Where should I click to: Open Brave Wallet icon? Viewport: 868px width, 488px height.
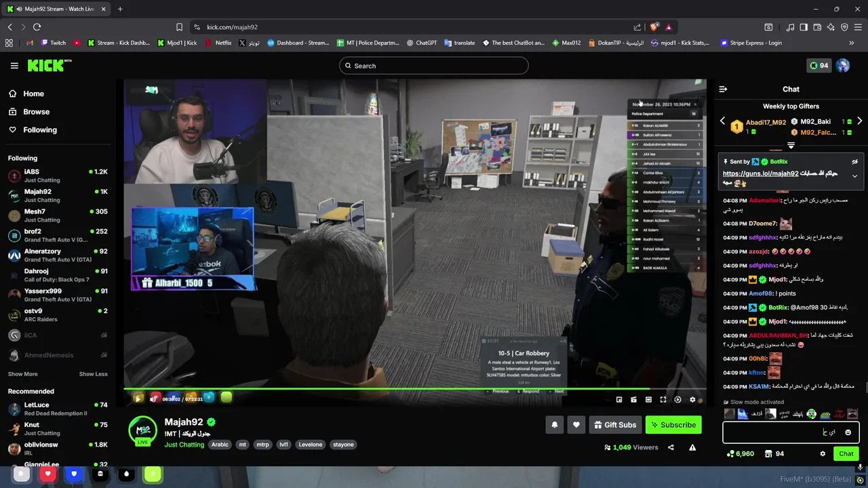click(x=817, y=27)
